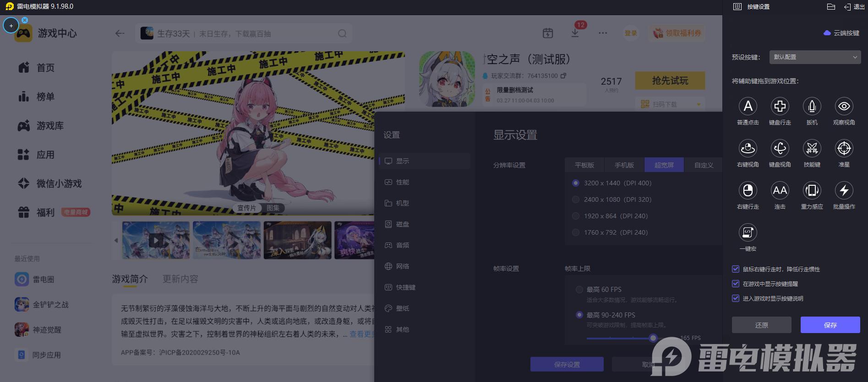
Task: Switch to 更新内容 tab
Action: tap(180, 279)
